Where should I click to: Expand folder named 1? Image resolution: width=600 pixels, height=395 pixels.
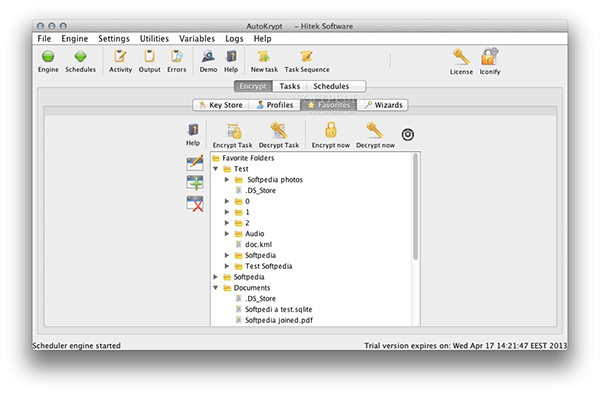tap(227, 212)
